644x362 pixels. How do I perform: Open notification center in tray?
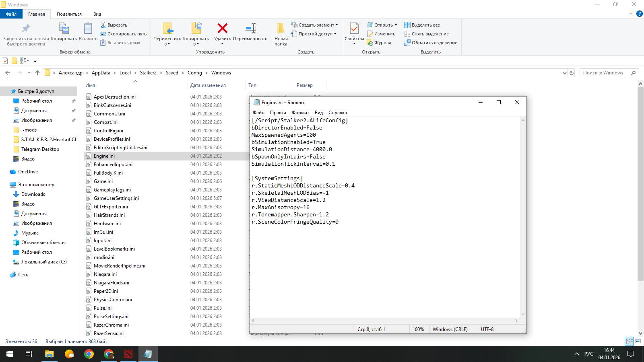coord(631,354)
